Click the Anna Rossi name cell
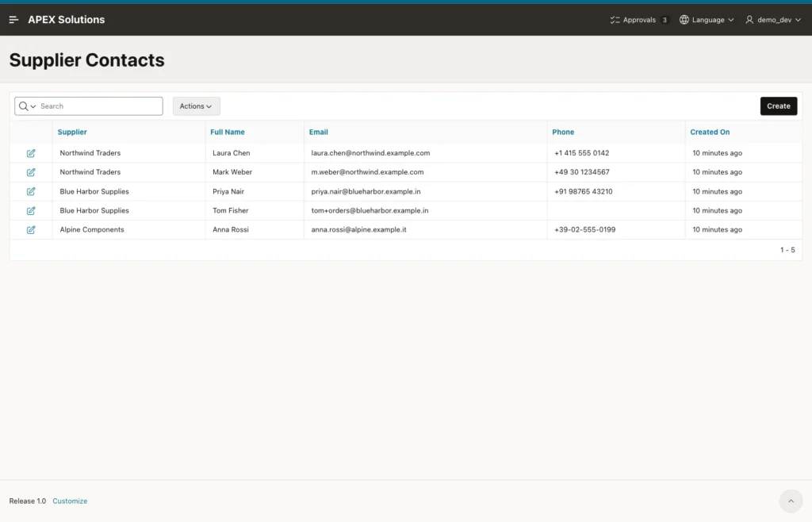This screenshot has width=812, height=522. (231, 229)
